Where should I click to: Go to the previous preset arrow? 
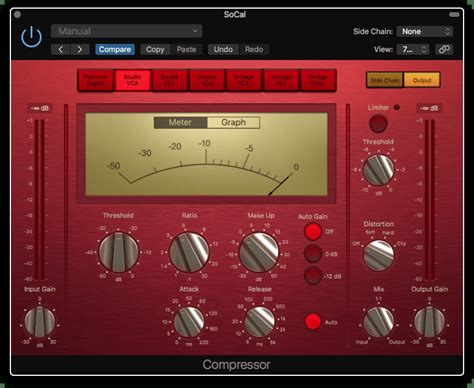[x=61, y=50]
